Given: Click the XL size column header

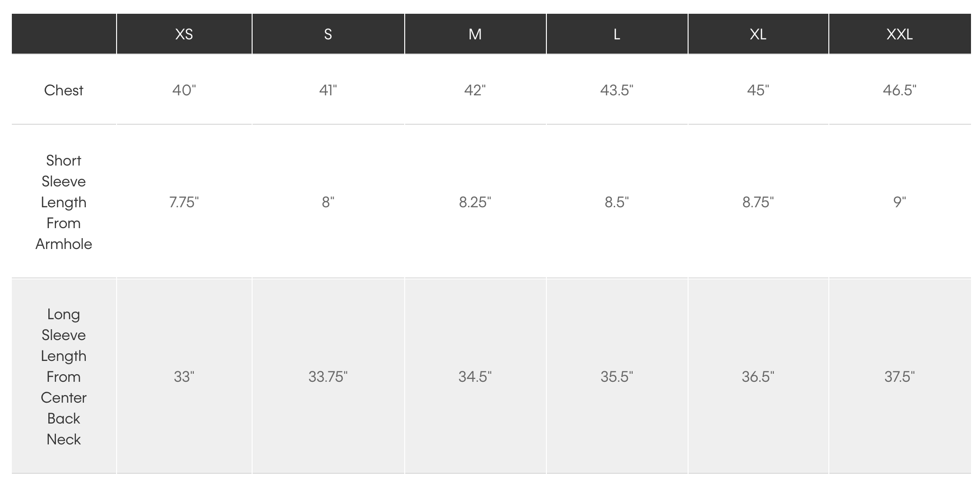Looking at the screenshot, I should pos(758,34).
